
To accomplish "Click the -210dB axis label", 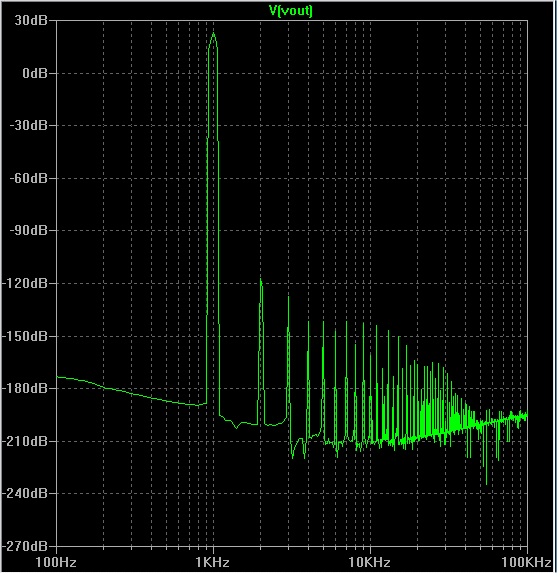I will pyautogui.click(x=25, y=441).
